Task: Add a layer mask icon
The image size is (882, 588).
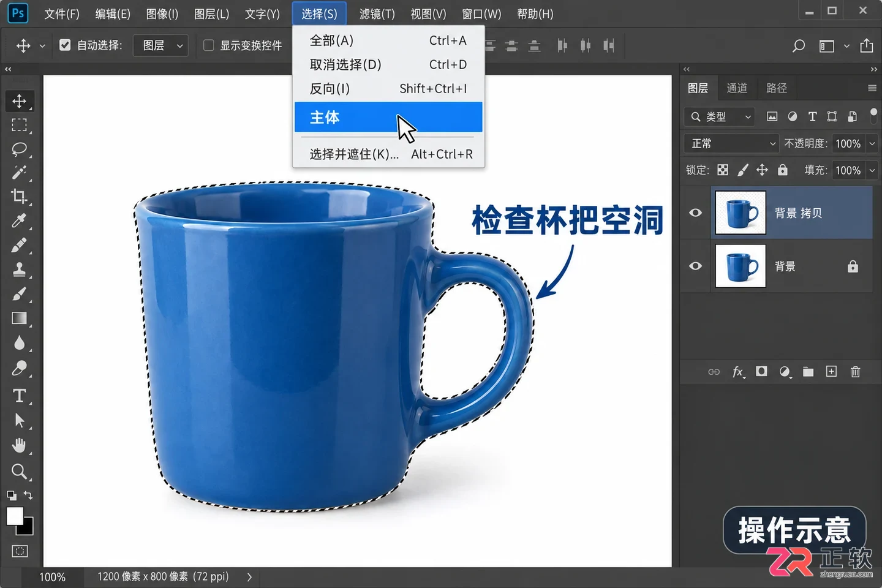Action: 761,371
